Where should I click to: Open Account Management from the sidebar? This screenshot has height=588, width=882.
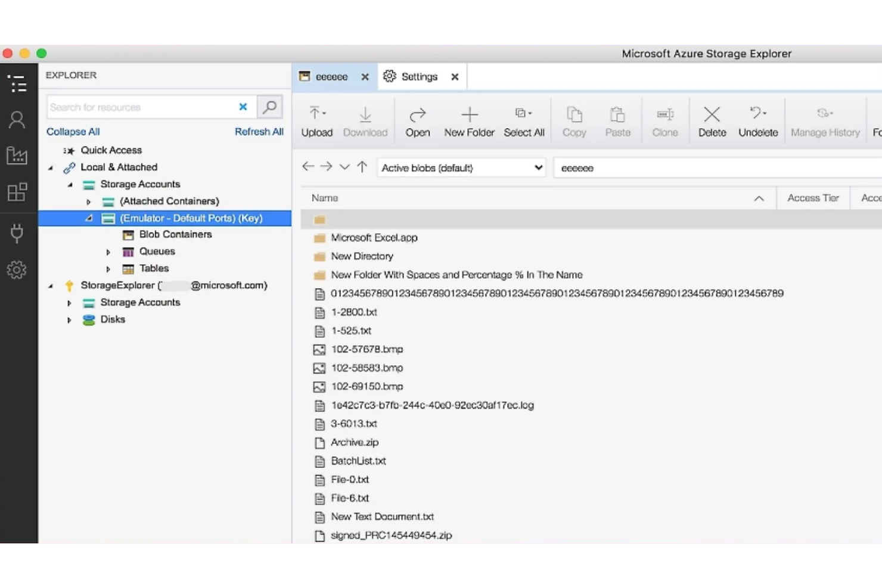click(18, 119)
